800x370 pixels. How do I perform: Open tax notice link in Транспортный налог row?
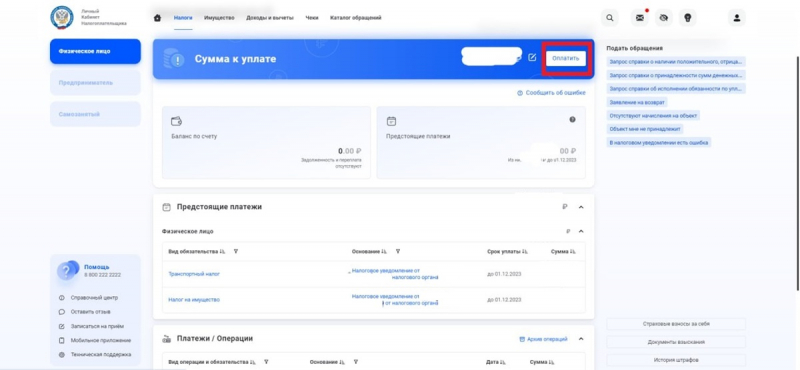point(394,274)
